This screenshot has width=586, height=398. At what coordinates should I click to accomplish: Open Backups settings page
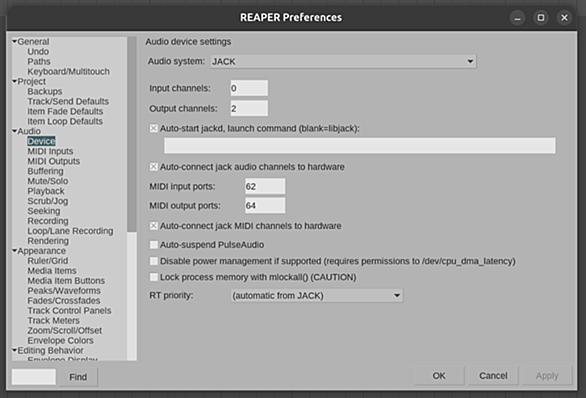tap(45, 92)
